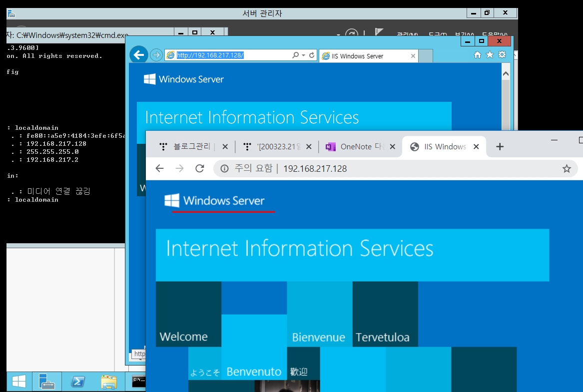Screen dimensions: 583x392
Task: Click the Benvenuto tile
Action: tap(254, 348)
